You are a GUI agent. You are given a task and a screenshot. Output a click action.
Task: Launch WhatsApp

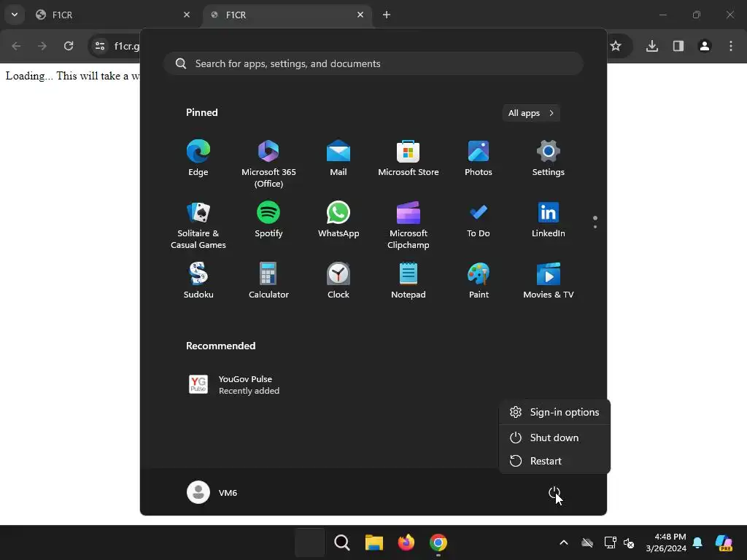point(338,219)
